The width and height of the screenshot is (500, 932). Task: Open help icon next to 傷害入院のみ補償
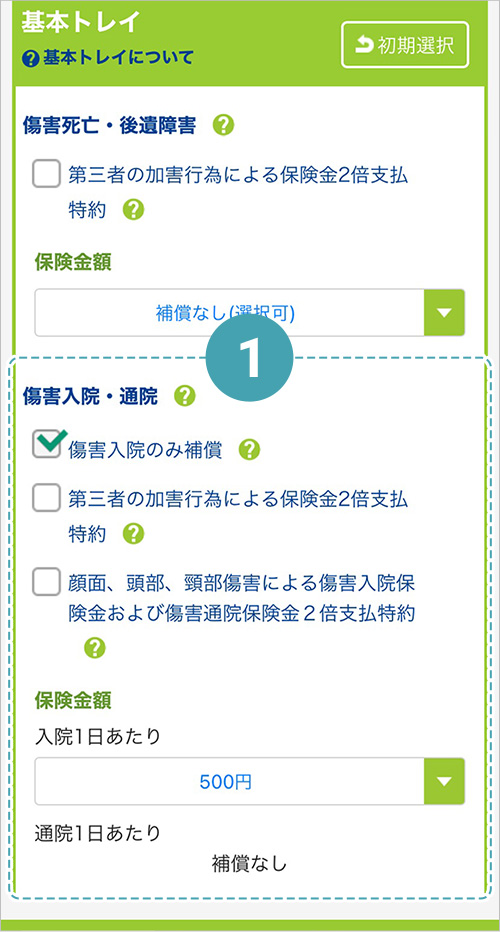(249, 451)
